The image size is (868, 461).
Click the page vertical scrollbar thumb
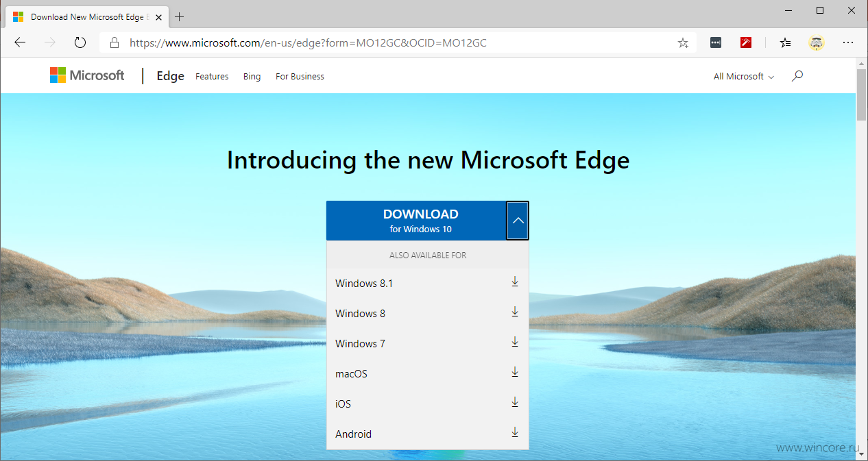pyautogui.click(x=862, y=95)
